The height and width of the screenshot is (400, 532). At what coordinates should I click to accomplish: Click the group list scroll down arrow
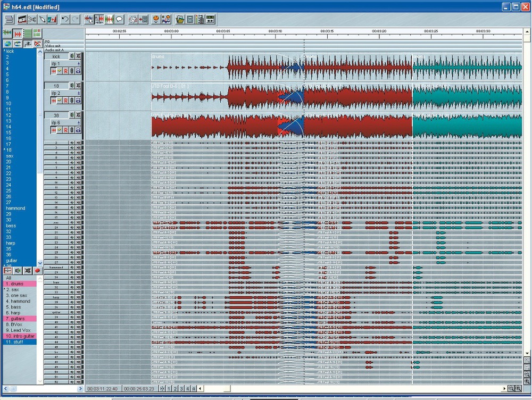click(40, 381)
